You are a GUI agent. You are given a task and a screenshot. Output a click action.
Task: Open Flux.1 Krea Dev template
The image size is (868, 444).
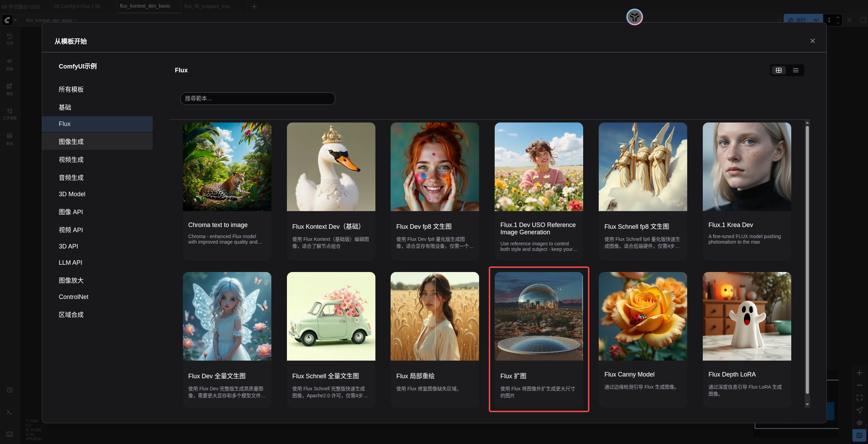[747, 191]
